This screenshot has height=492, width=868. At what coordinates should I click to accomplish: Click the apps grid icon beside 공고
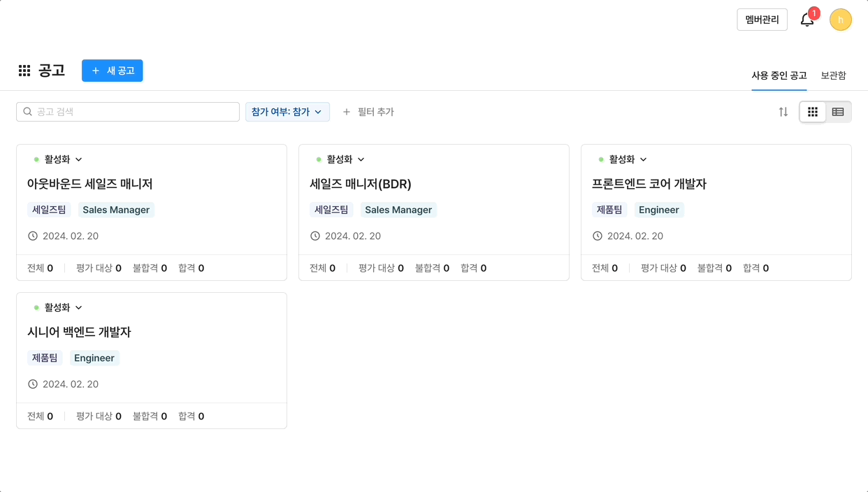[24, 71]
